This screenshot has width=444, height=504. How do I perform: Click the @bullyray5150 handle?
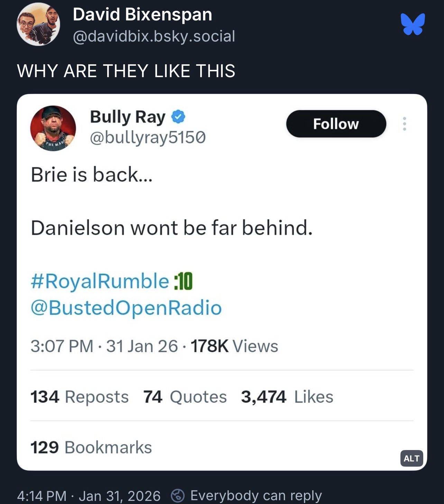coord(148,138)
